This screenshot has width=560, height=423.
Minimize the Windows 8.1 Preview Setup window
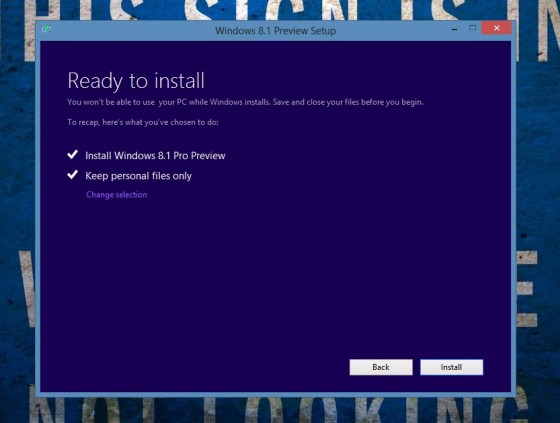[x=454, y=29]
